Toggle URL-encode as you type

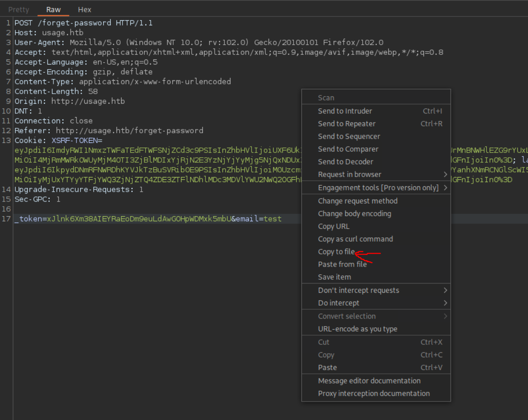(x=358, y=329)
